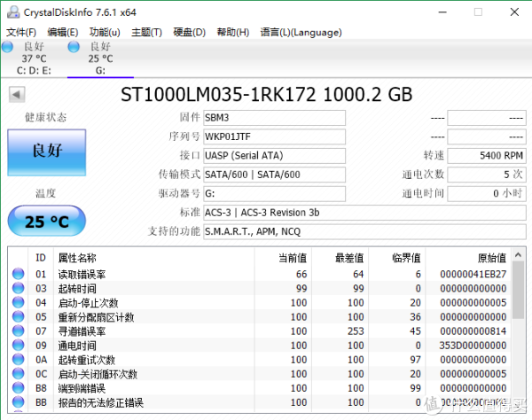Select the 启动-关闭循环次数 attribute name
This screenshot has height=420, width=532.
click(98, 374)
